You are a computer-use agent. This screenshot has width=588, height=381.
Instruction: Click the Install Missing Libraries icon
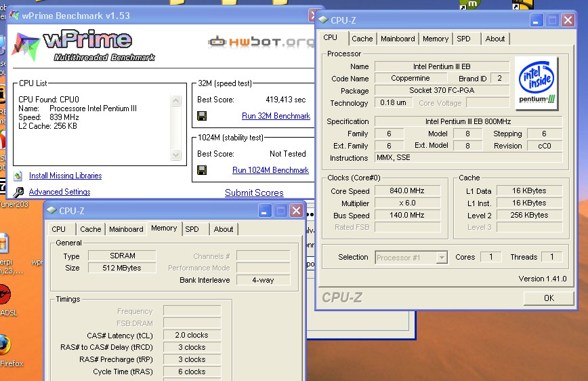click(x=18, y=176)
